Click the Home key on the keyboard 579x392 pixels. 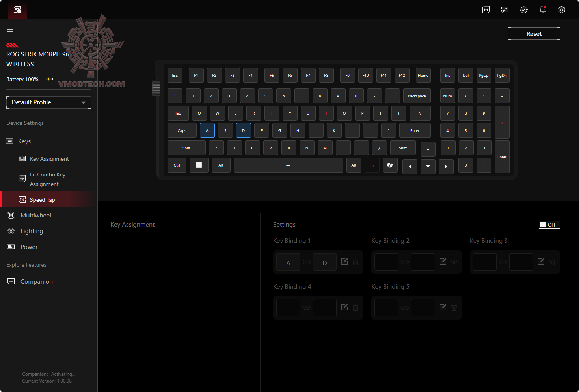pos(423,75)
